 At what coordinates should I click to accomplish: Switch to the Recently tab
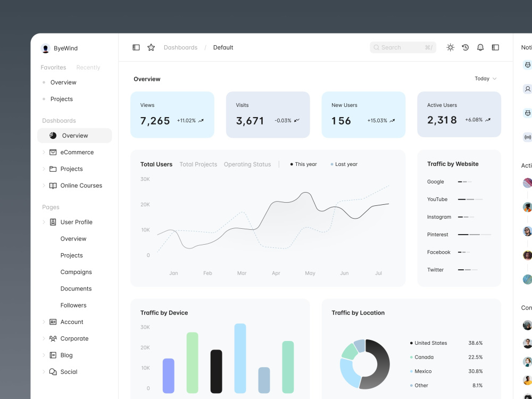88,68
